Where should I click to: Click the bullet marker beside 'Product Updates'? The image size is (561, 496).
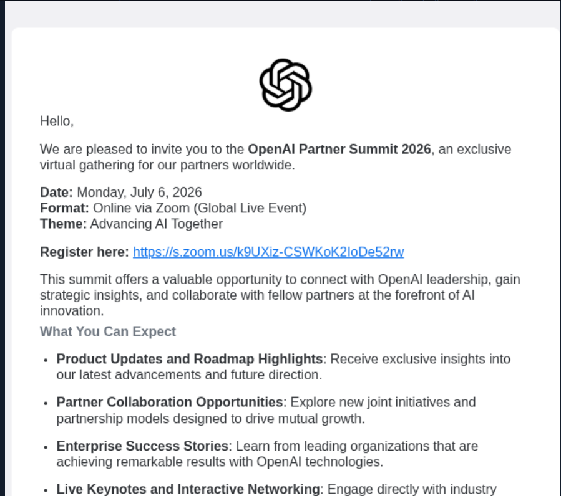click(45, 360)
